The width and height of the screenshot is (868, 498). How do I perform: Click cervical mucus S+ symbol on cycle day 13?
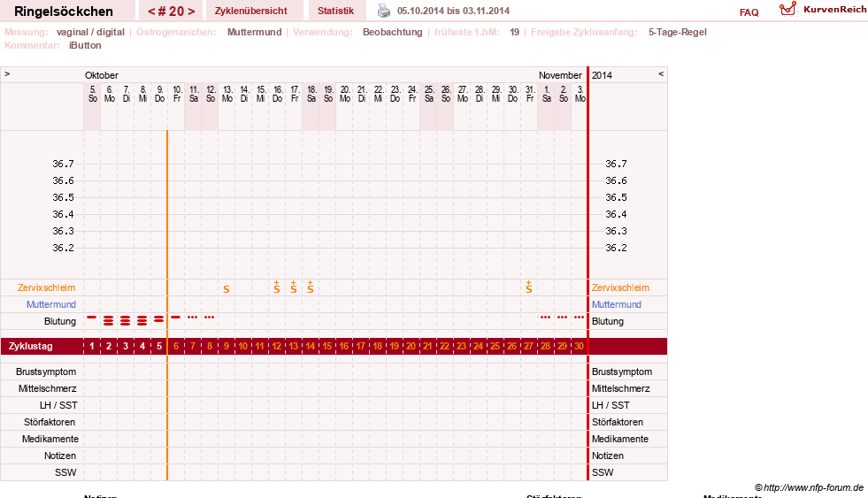point(294,287)
